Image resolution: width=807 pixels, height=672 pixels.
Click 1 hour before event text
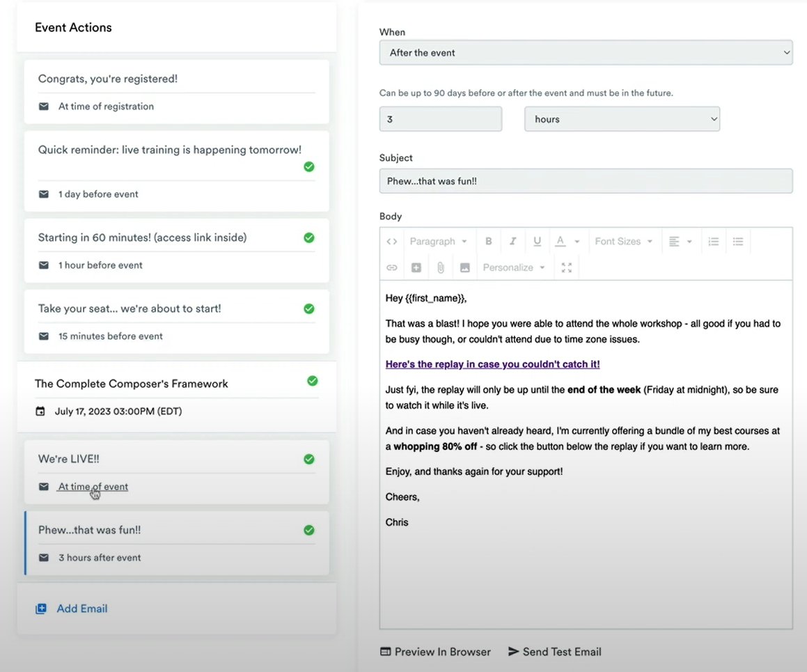[100, 265]
